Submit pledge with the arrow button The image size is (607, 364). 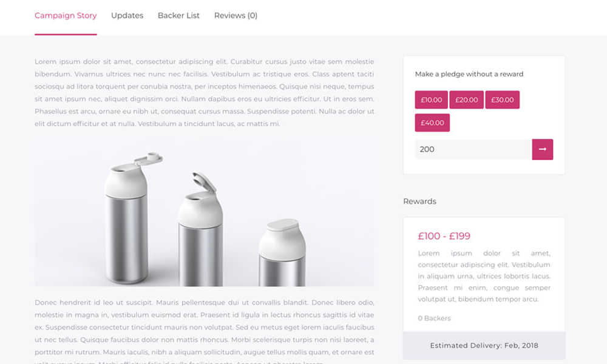(x=542, y=149)
